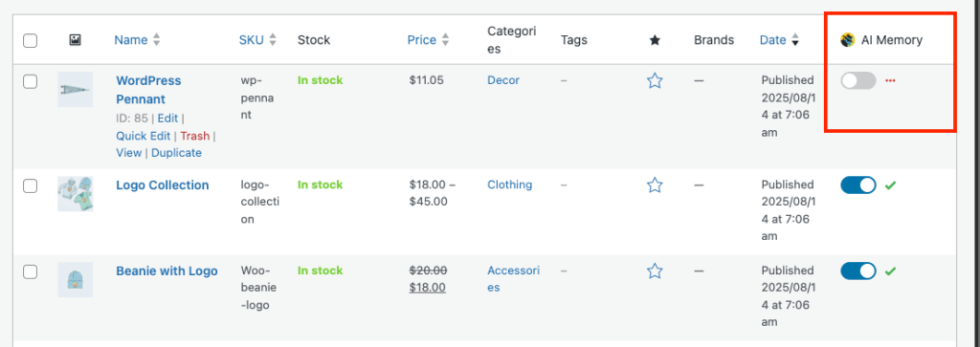This screenshot has width=980, height=347.
Task: Duplicate the WordPress Pennant product
Action: coord(176,153)
